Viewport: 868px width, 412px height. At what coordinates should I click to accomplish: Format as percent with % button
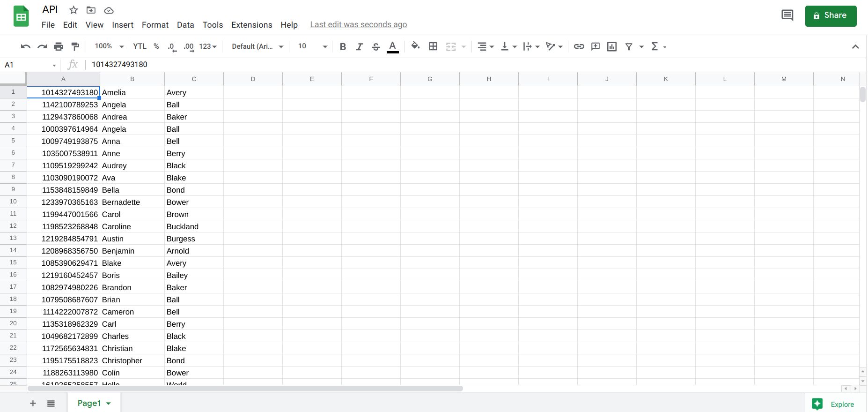point(156,46)
